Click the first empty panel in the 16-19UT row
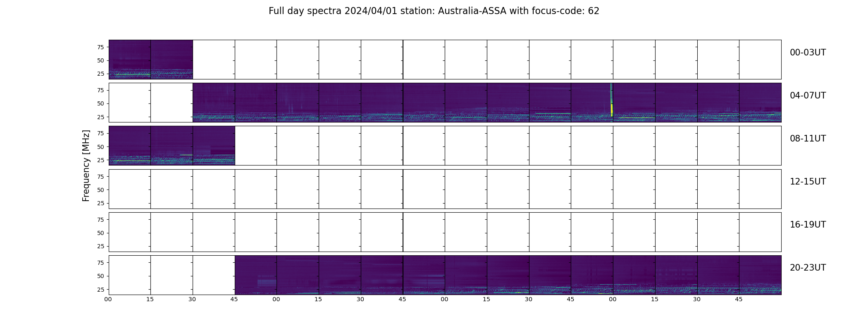The image size is (868, 331). [130, 232]
